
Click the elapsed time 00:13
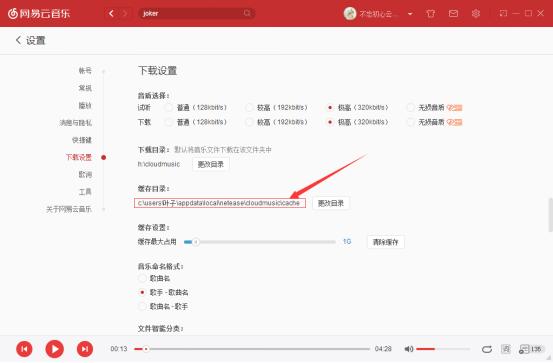click(x=118, y=349)
